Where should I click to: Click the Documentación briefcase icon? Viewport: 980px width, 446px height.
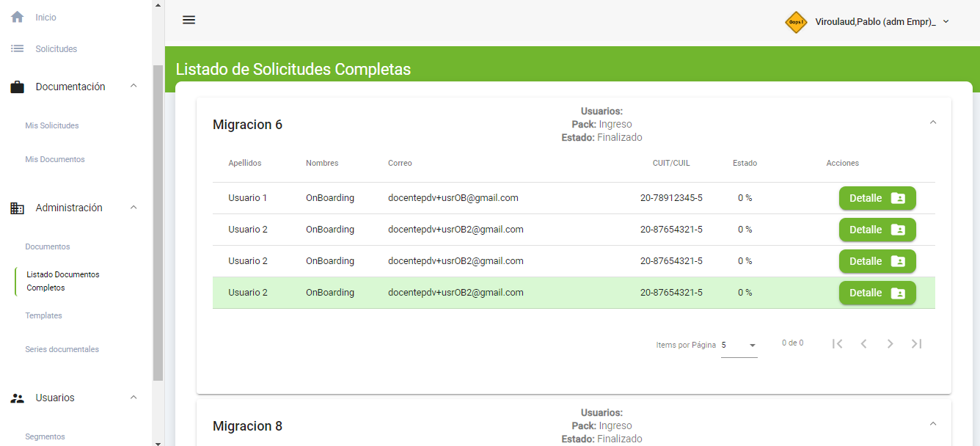coord(17,87)
